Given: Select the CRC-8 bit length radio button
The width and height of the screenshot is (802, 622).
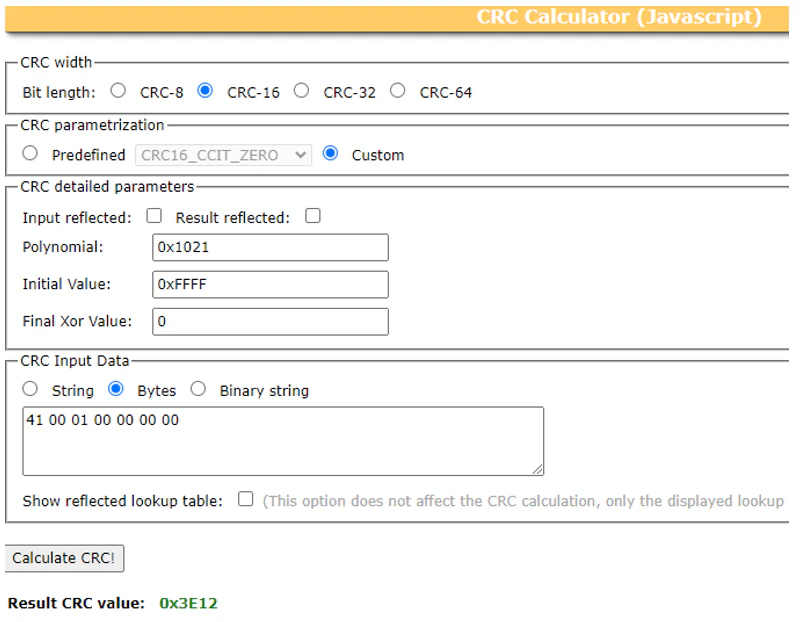Looking at the screenshot, I should coord(118,91).
